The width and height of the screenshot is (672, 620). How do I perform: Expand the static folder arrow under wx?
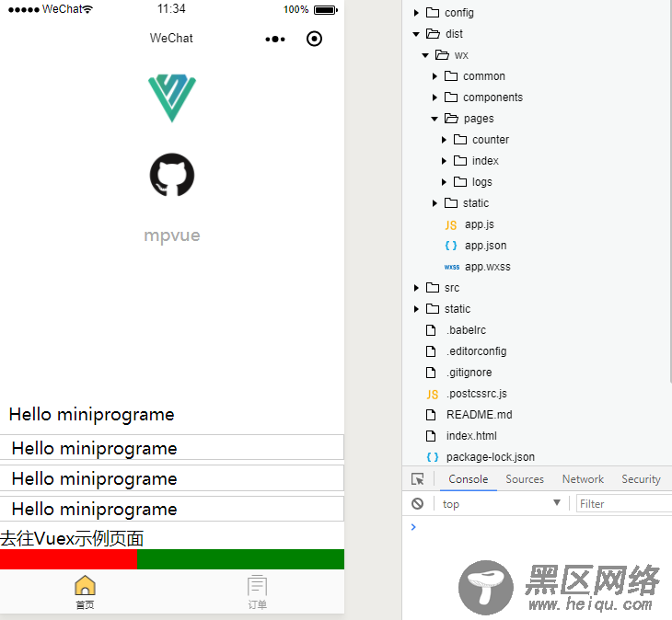434,203
